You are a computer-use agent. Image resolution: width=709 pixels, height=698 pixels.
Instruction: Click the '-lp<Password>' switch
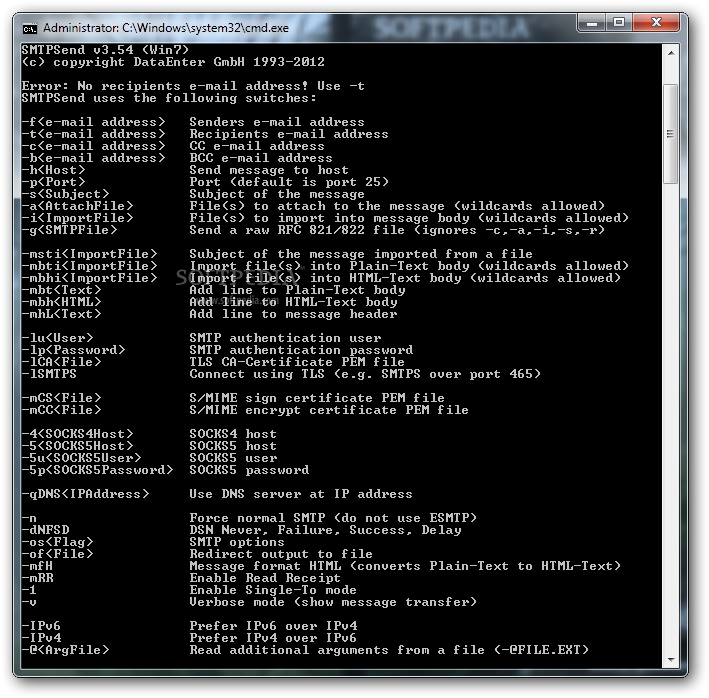[73, 350]
